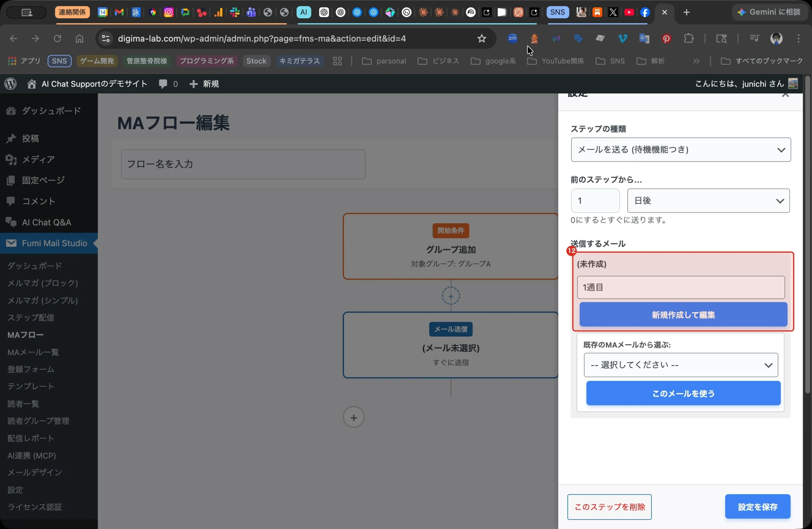Open AI Chat Q&A menu

point(49,222)
